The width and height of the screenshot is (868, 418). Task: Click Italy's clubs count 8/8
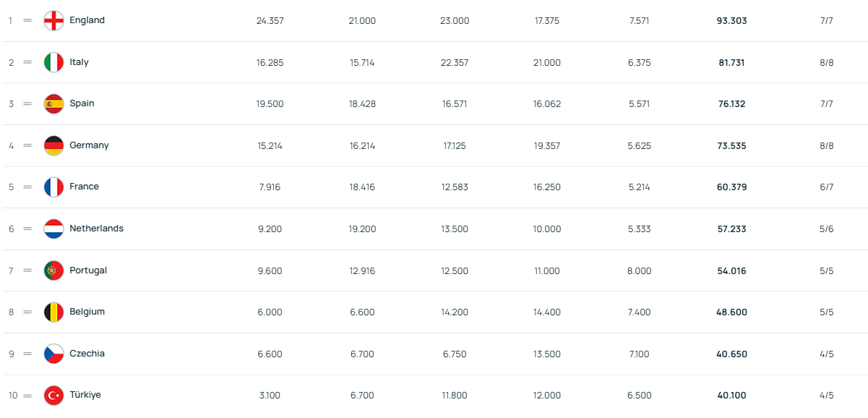pyautogui.click(x=827, y=63)
